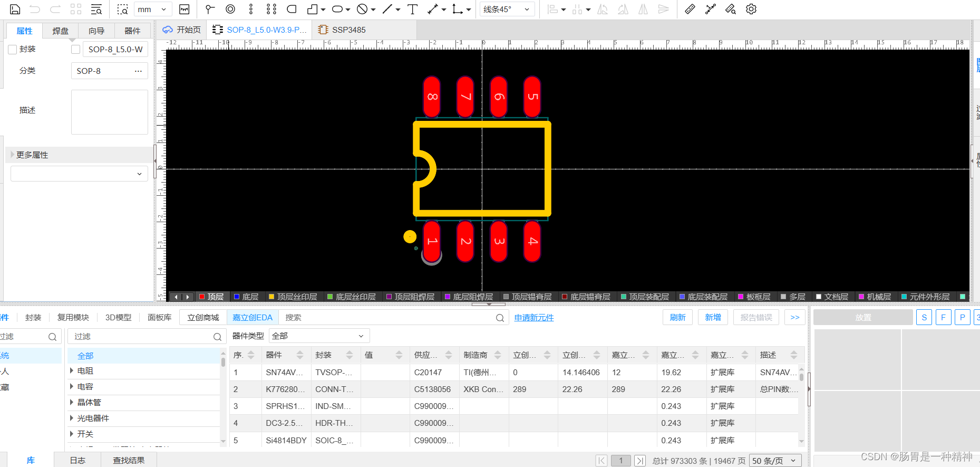Click the Redo arrow icon
This screenshot has width=980, height=467.
55,9
